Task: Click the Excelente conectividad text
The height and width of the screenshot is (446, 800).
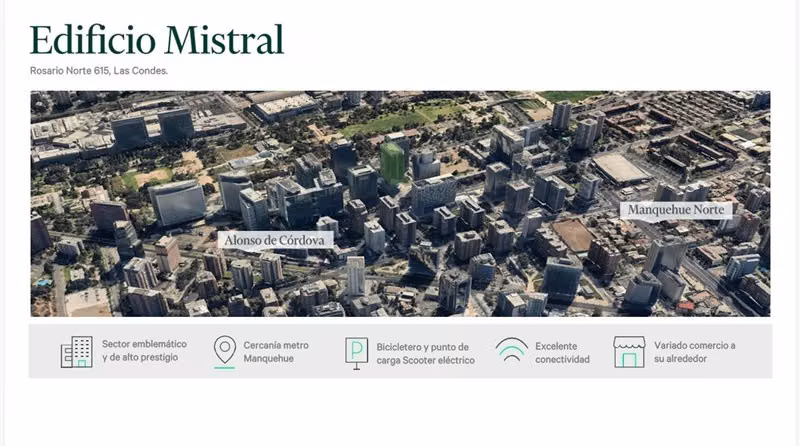Action: (562, 353)
